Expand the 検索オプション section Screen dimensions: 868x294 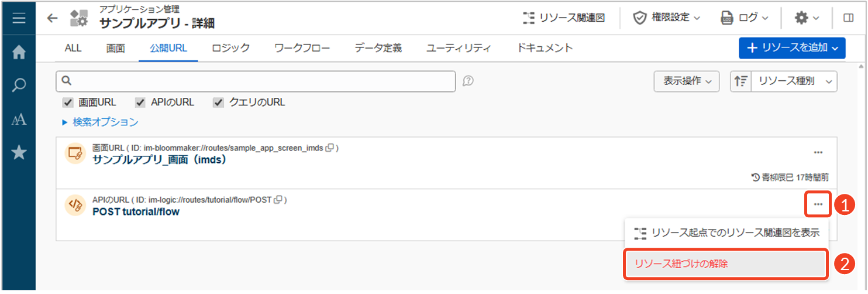(x=100, y=122)
